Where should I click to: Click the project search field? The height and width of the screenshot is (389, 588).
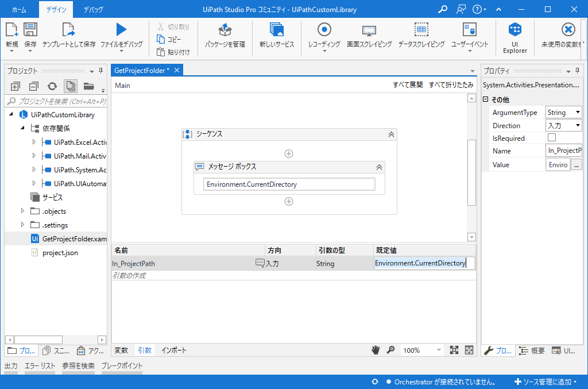[x=56, y=101]
